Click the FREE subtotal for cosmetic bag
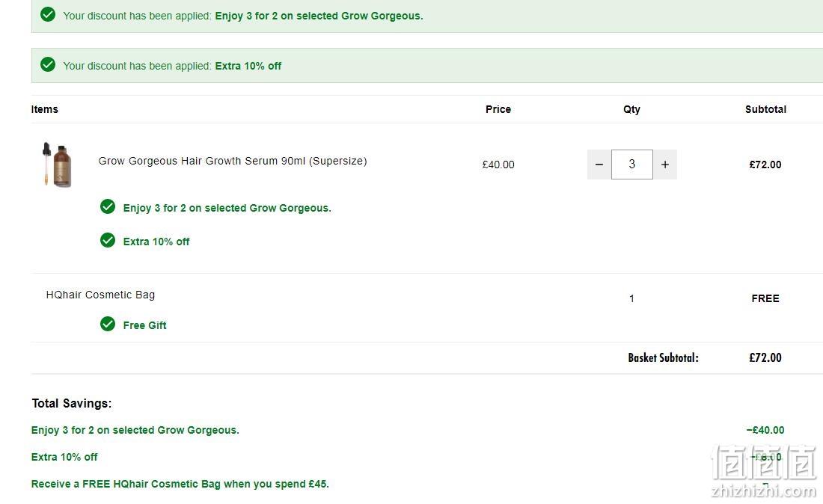Image resolution: width=823 pixels, height=504 pixels. tap(765, 298)
